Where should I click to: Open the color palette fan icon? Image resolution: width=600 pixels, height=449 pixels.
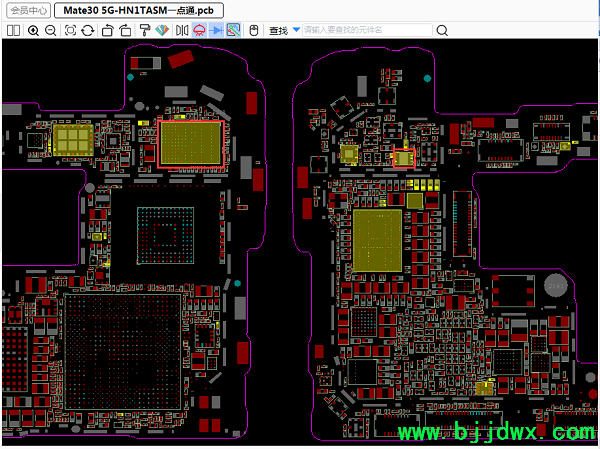(x=162, y=30)
